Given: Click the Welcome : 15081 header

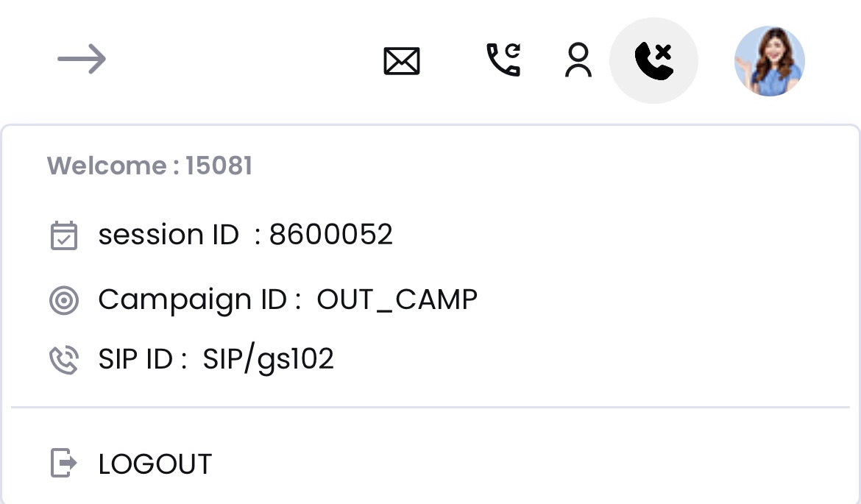Looking at the screenshot, I should point(149,166).
